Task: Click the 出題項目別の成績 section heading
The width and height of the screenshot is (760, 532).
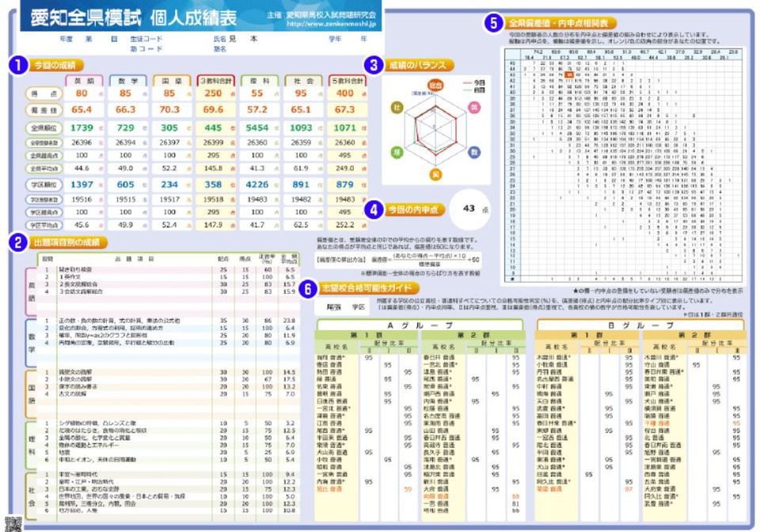Action: [67, 242]
